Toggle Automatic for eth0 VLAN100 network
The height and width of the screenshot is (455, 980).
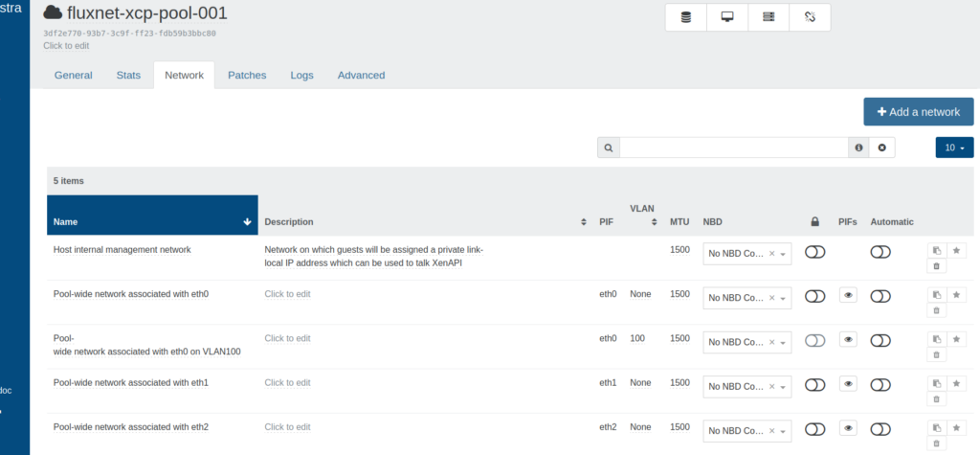(x=880, y=340)
